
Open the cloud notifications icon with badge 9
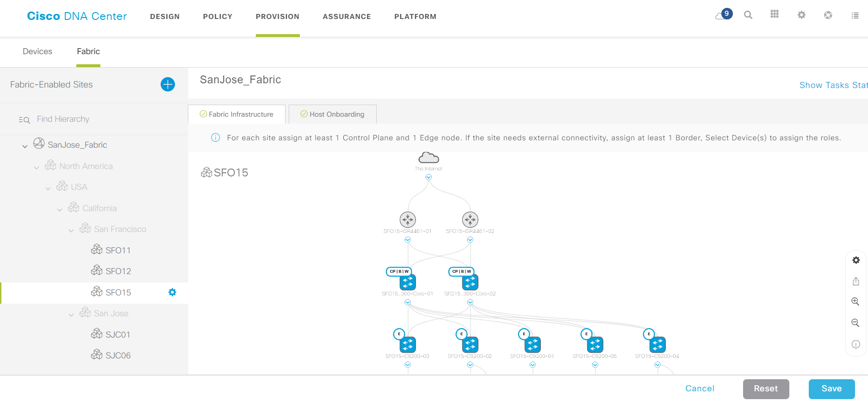point(724,15)
